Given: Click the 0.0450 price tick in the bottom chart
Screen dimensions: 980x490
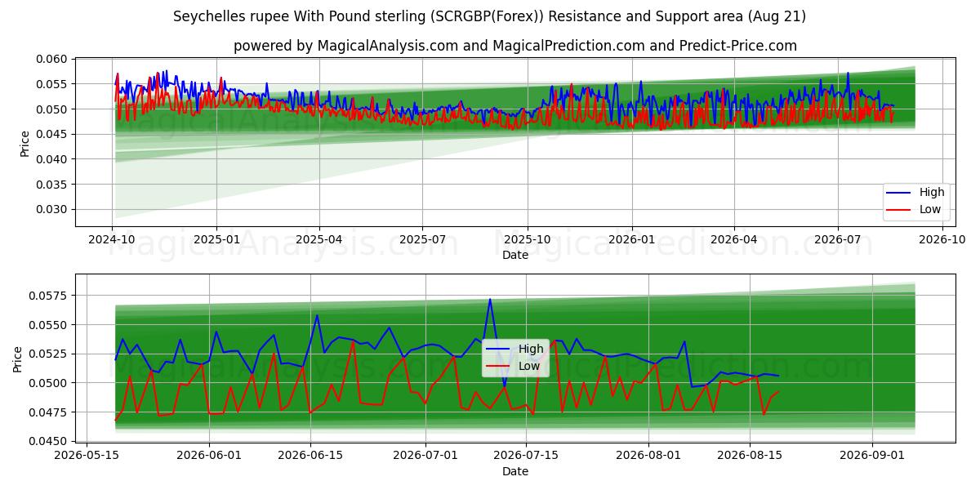Looking at the screenshot, I should click(x=48, y=441).
